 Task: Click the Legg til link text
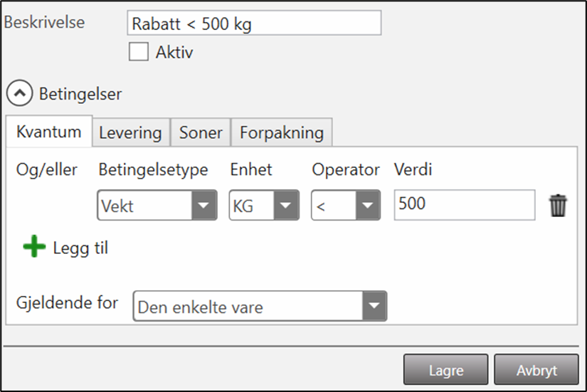[80, 248]
